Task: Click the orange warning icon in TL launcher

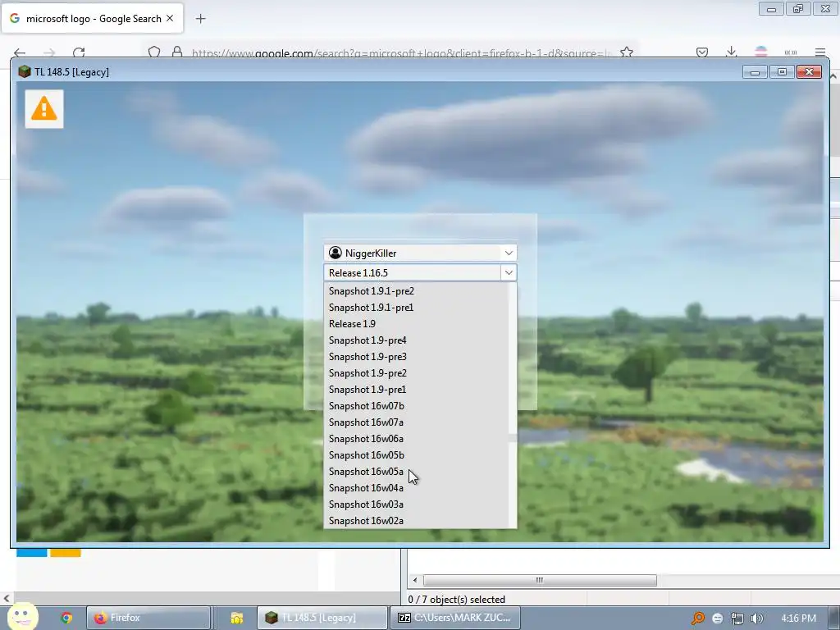Action: point(44,109)
